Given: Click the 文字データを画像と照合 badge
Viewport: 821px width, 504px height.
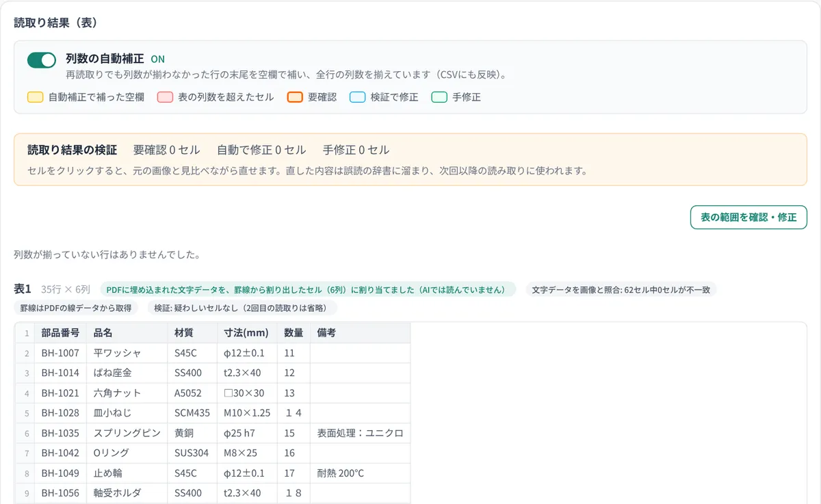Looking at the screenshot, I should pyautogui.click(x=621, y=289).
